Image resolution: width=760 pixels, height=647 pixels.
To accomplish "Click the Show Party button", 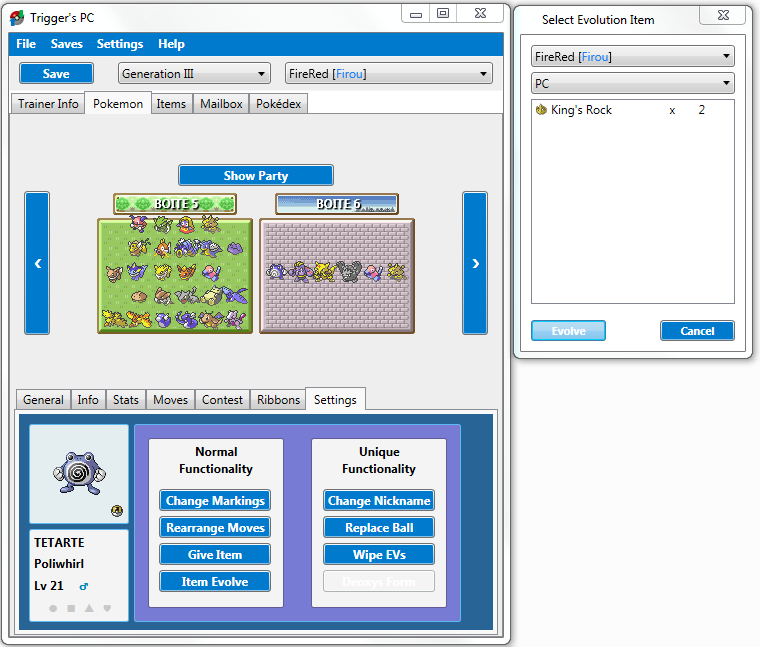I will click(256, 175).
